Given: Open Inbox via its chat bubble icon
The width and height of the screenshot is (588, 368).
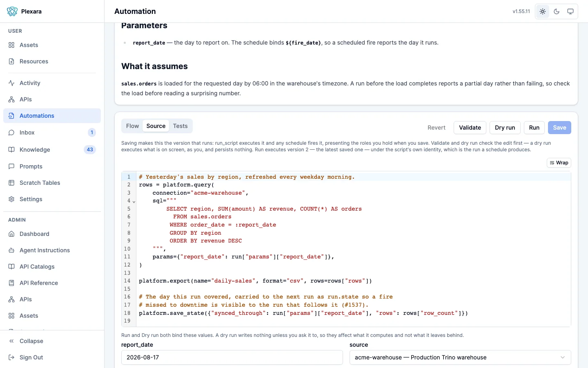Looking at the screenshot, I should pos(11,132).
